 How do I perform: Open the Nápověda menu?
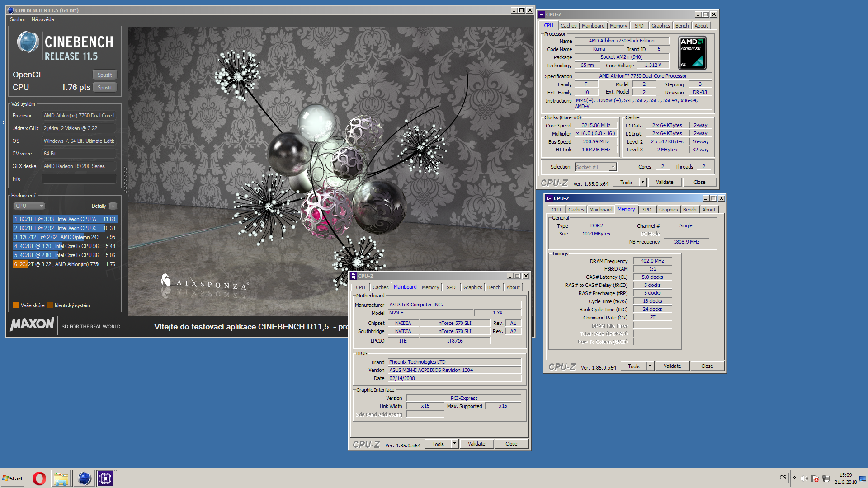click(x=42, y=19)
